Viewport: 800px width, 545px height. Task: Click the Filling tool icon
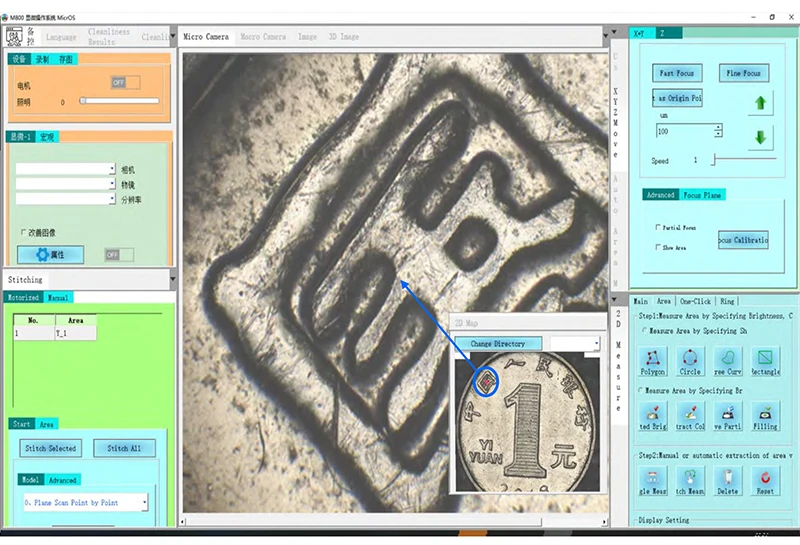765,415
